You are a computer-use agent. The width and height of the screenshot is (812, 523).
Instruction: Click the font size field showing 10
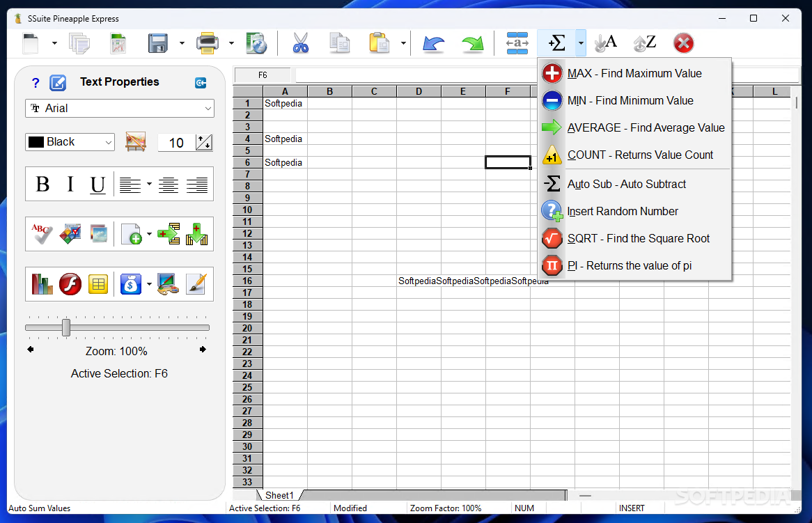coord(177,142)
